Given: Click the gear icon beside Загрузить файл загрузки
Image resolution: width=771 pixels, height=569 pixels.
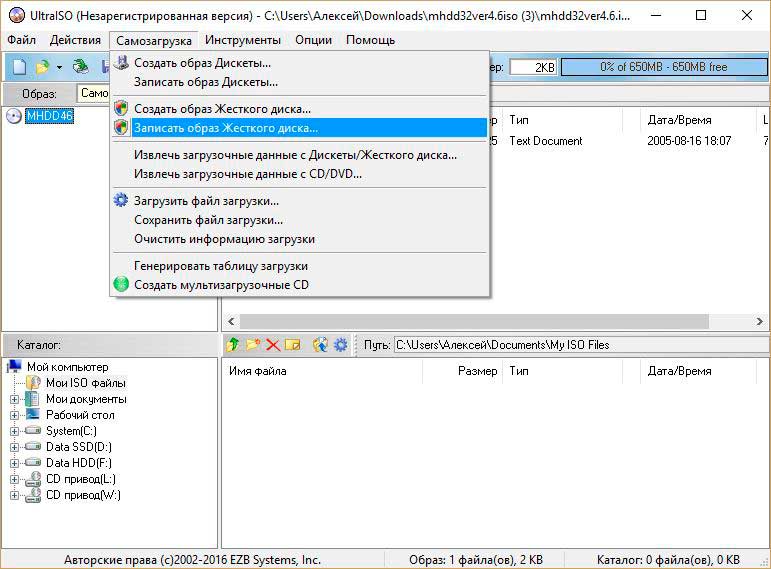Looking at the screenshot, I should [121, 200].
